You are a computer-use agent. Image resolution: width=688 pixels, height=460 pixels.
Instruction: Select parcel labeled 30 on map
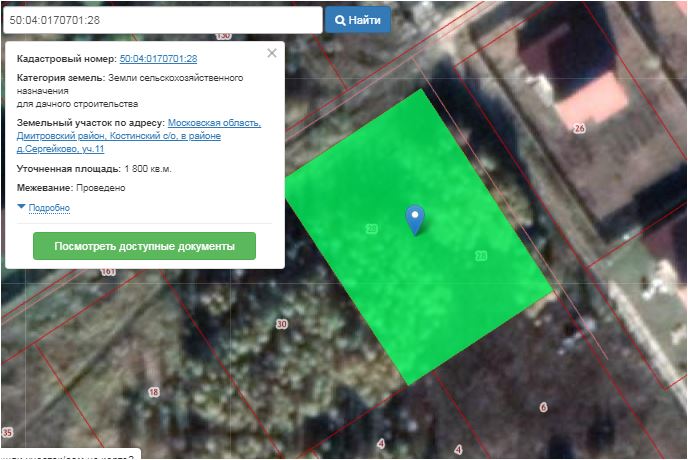coord(281,324)
